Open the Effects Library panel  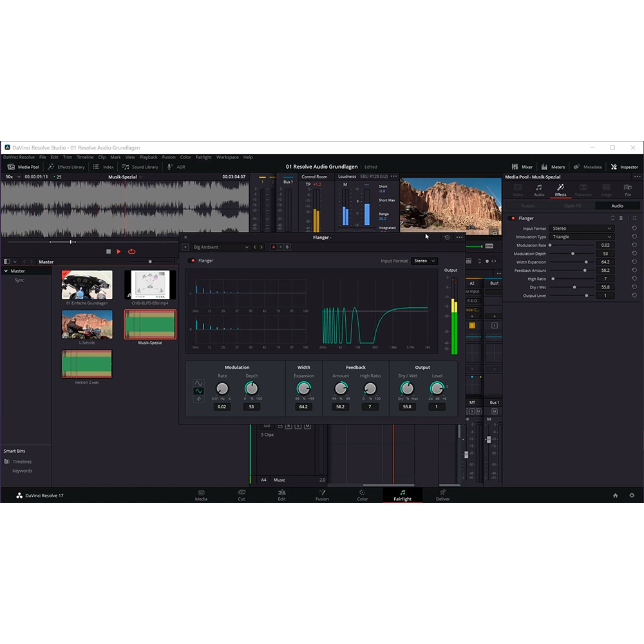[66, 167]
